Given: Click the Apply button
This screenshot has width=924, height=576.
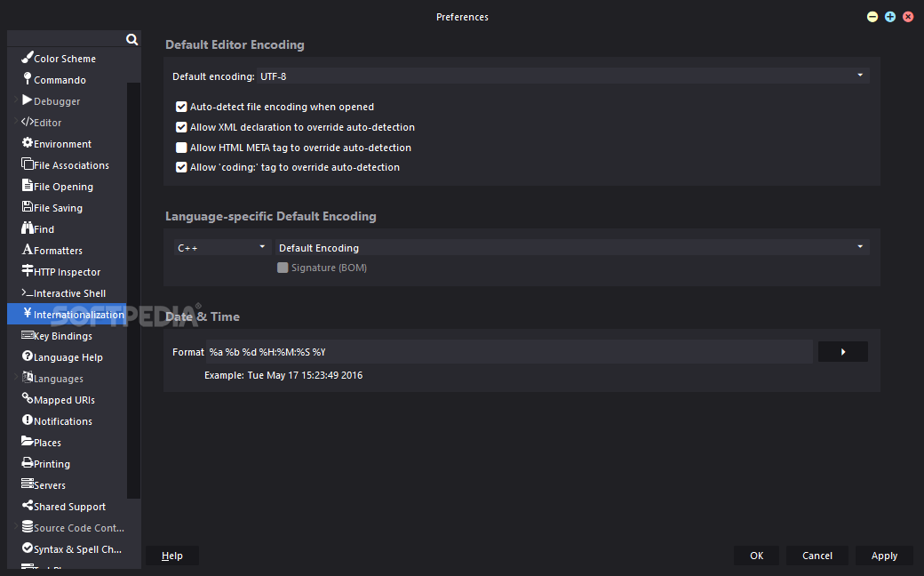Looking at the screenshot, I should [884, 556].
